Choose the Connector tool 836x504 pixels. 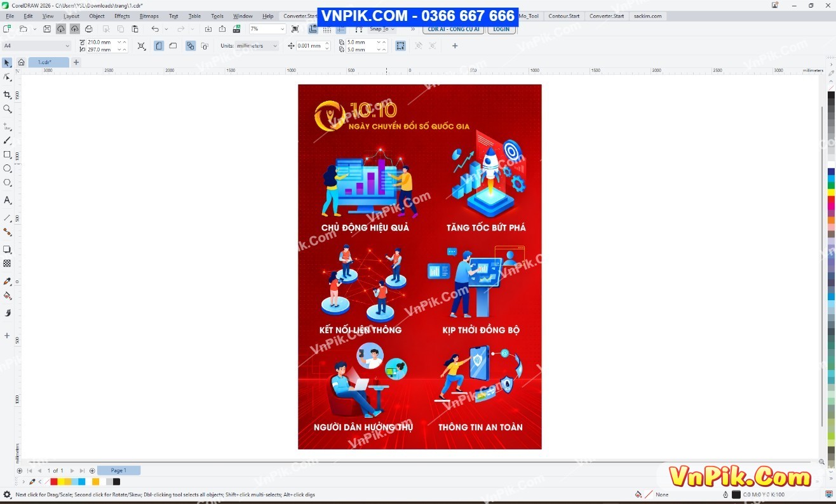[x=7, y=232]
